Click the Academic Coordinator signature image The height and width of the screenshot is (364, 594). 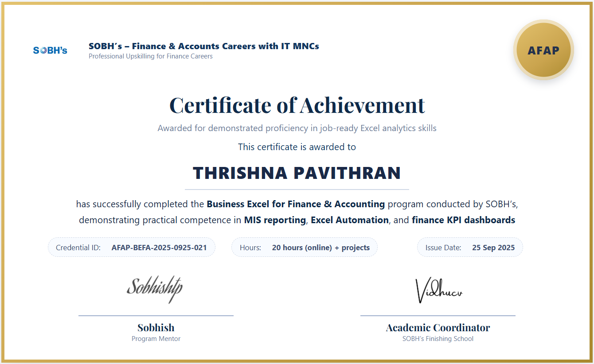[438, 291]
